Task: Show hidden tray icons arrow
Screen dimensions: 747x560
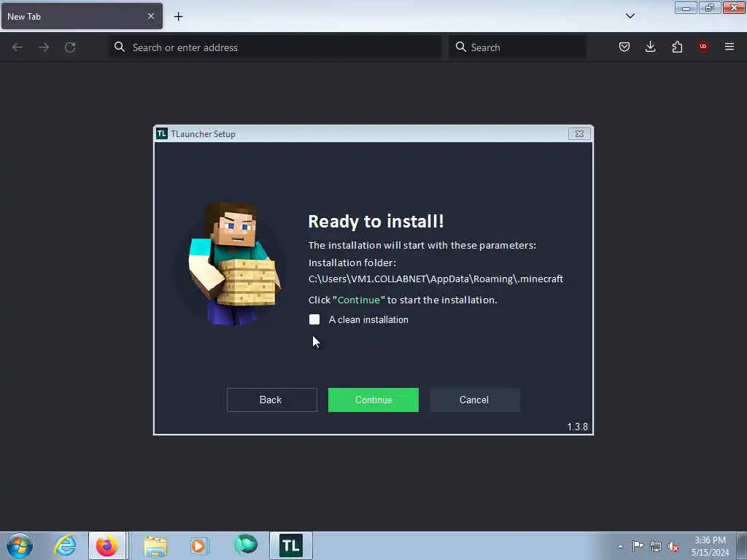Action: click(620, 546)
